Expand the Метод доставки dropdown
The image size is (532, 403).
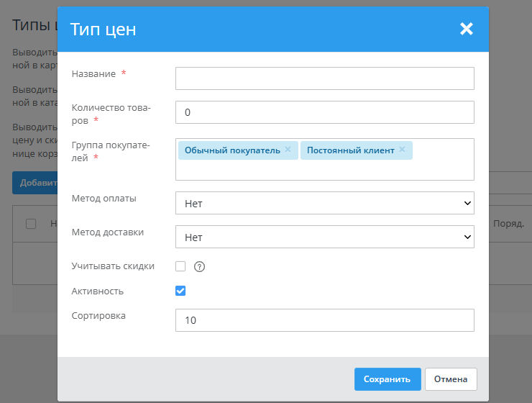pos(324,237)
